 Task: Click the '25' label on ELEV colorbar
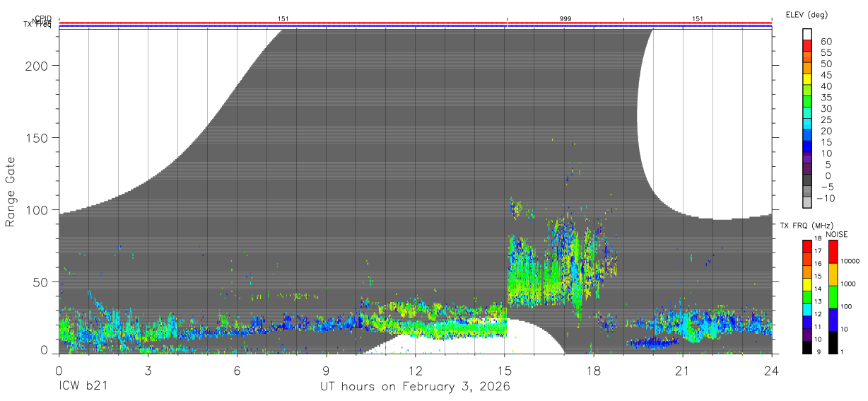click(825, 120)
